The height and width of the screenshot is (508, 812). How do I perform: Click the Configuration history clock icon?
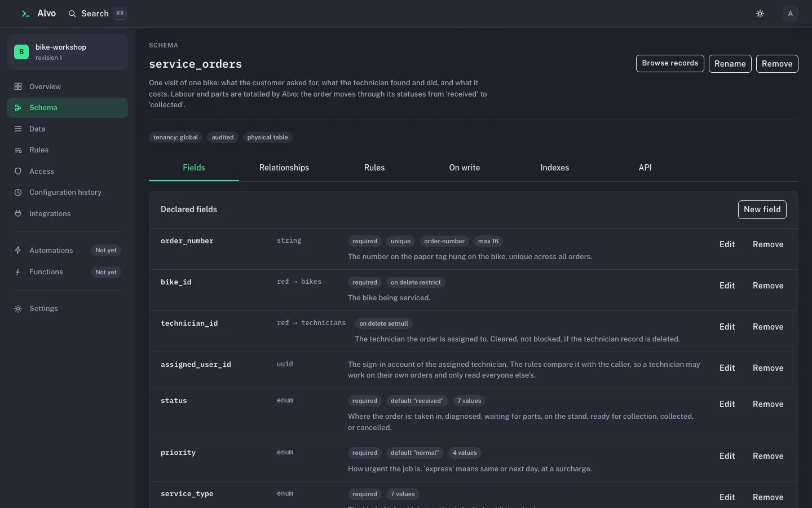coord(18,192)
